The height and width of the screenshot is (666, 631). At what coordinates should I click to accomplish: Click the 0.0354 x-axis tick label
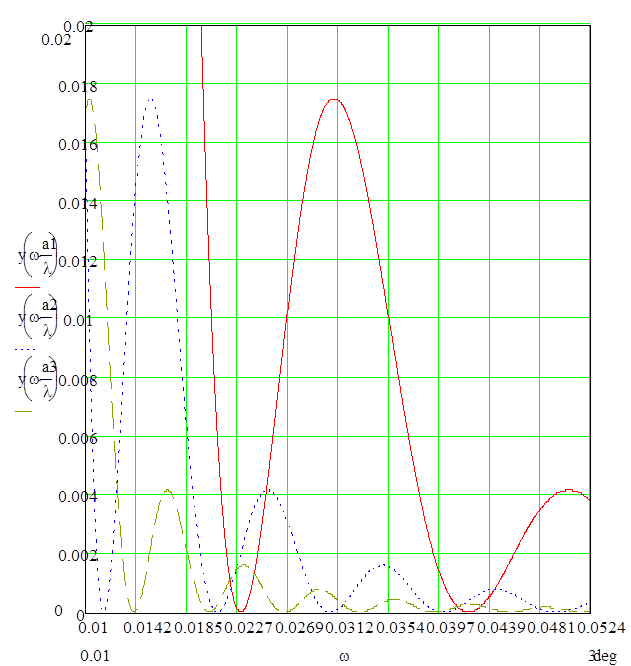pyautogui.click(x=400, y=628)
